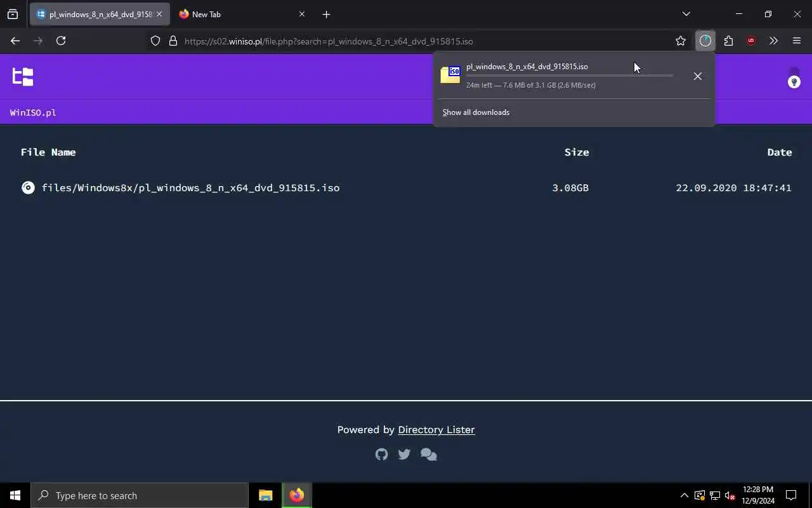Reload the current page

(61, 41)
